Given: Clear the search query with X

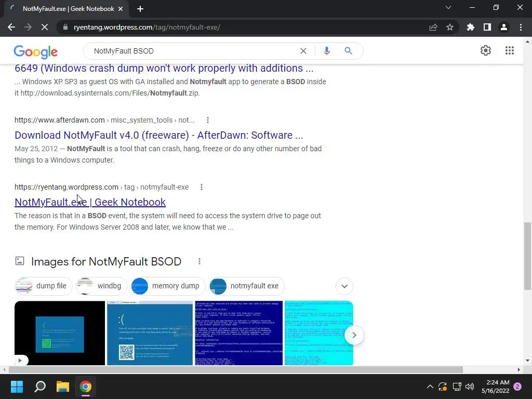Looking at the screenshot, I should 303,51.
